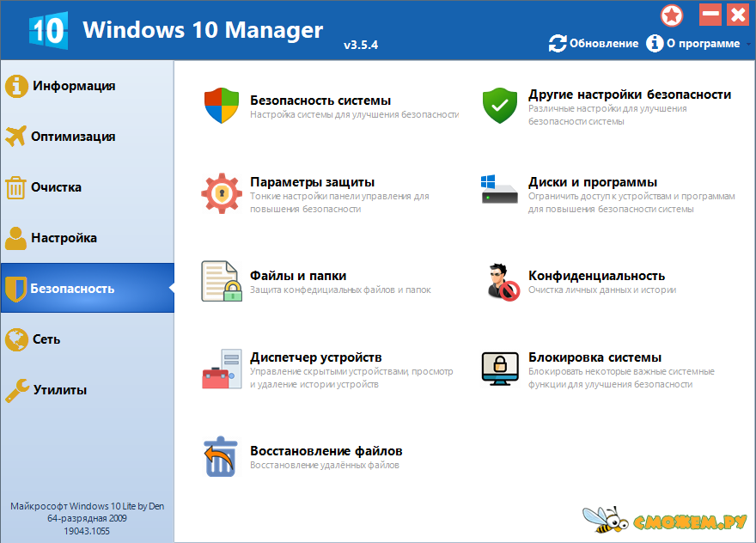Click the green checkmark shield icon

click(x=499, y=106)
